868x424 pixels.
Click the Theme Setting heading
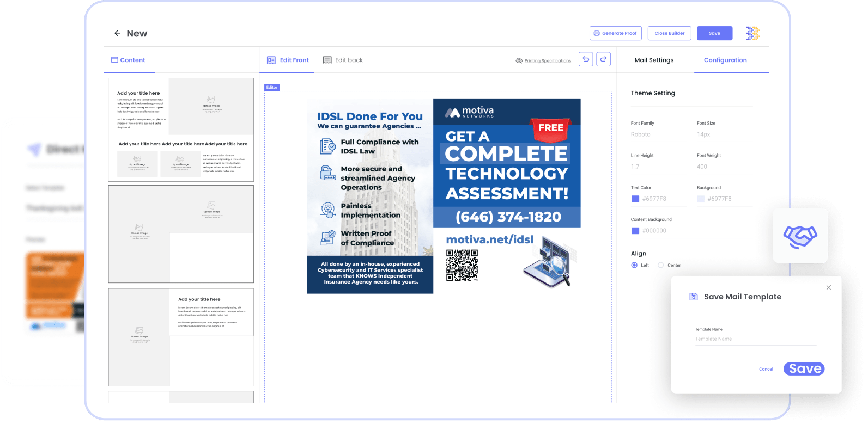click(x=653, y=93)
